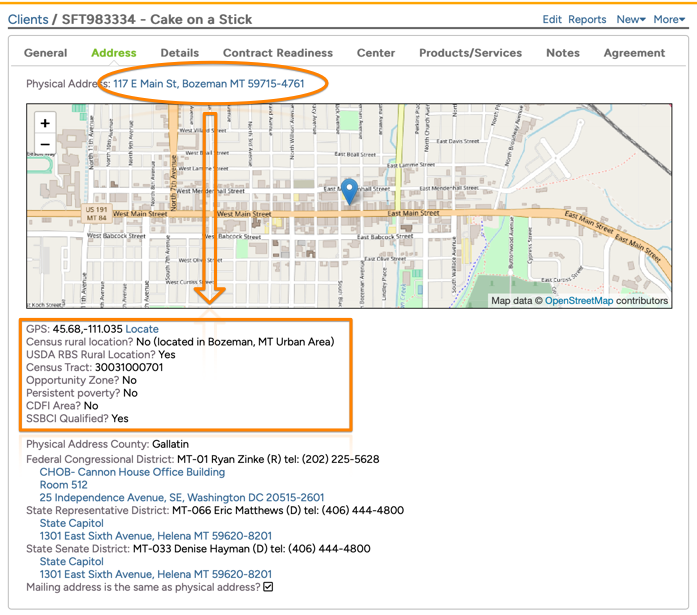Open the Agreement tab

tap(634, 53)
